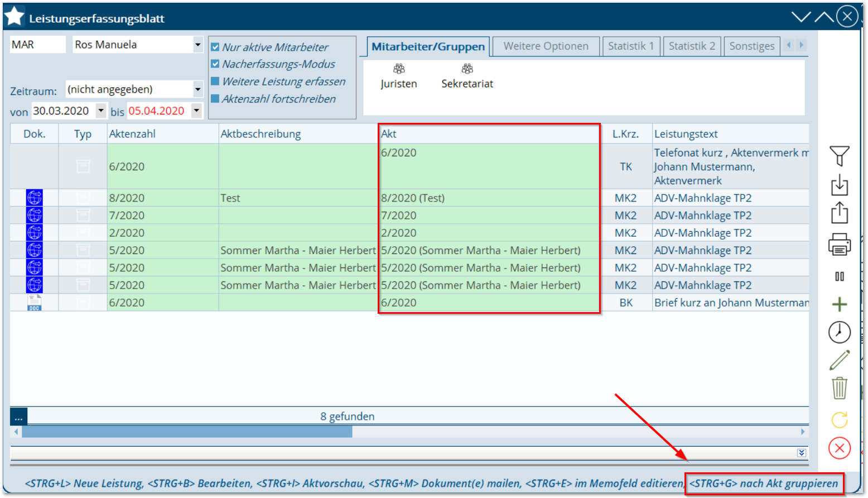Click the 'bis' date field 05.04.2020

click(x=159, y=111)
